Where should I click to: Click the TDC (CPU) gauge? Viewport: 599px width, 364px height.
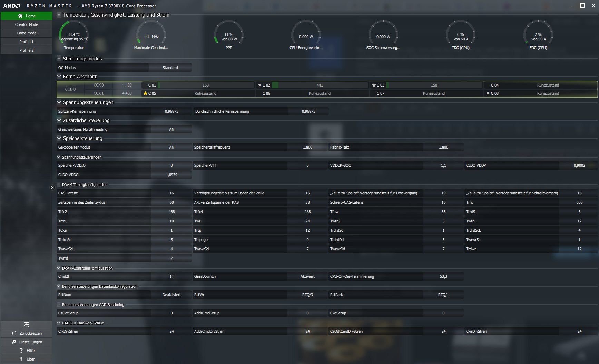(x=461, y=35)
